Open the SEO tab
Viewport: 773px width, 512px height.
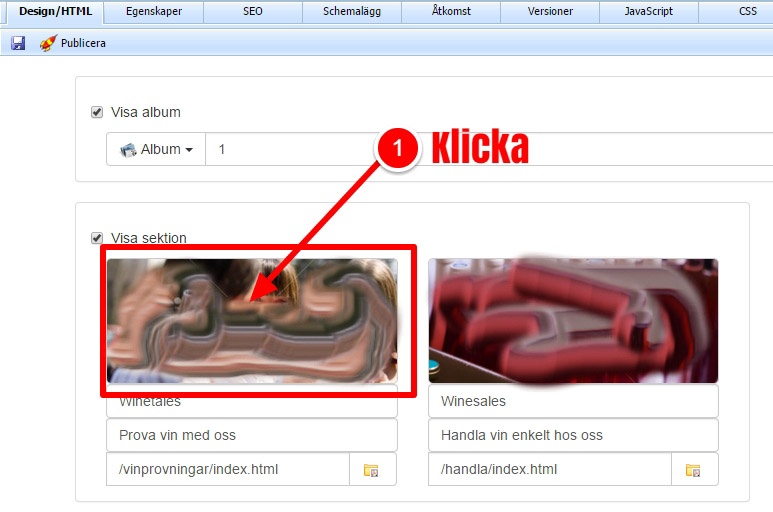[x=253, y=11]
